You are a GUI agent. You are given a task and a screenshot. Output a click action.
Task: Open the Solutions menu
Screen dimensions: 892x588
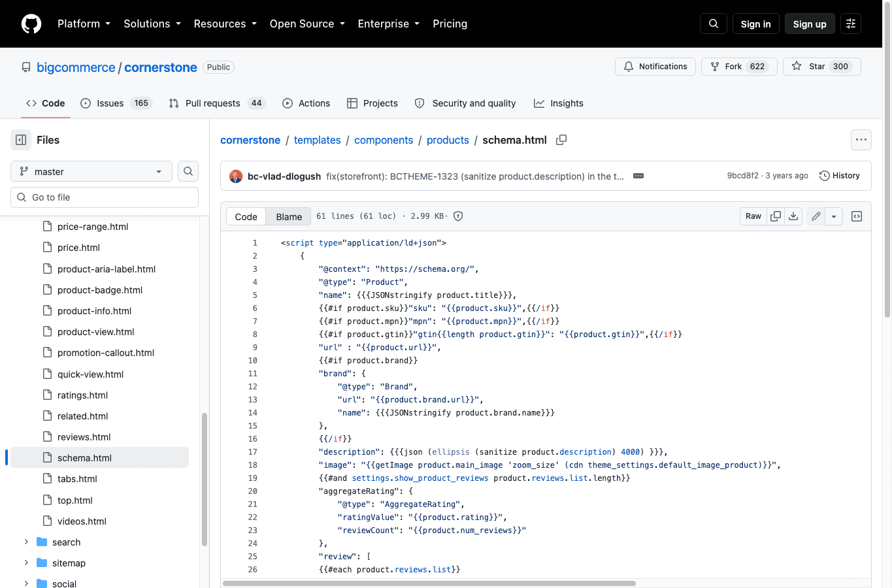[x=152, y=24]
